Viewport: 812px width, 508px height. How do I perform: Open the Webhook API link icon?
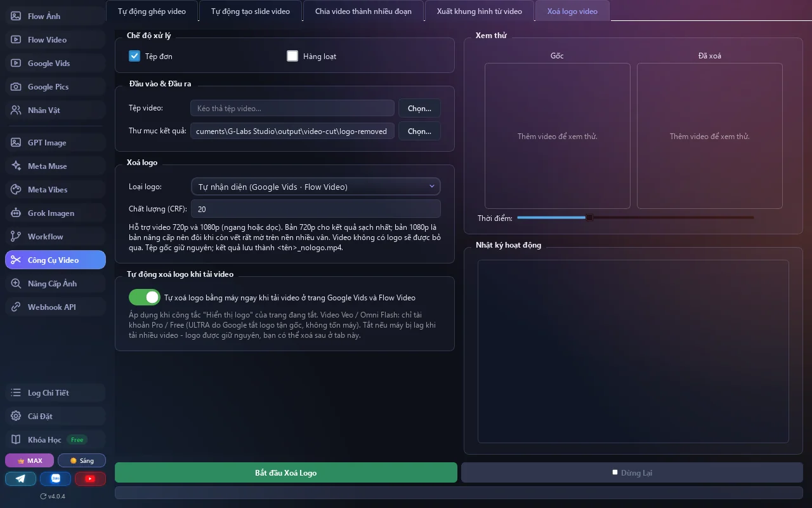(16, 307)
